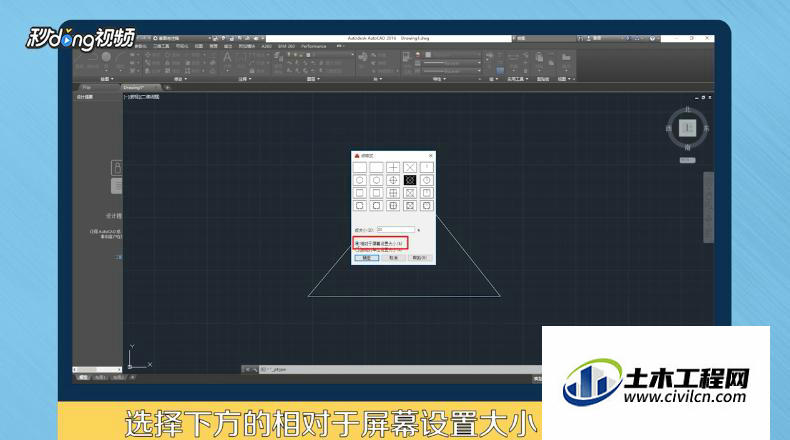This screenshot has width=790, height=440.
Task: Open the Insert block tool
Action: (x=362, y=58)
